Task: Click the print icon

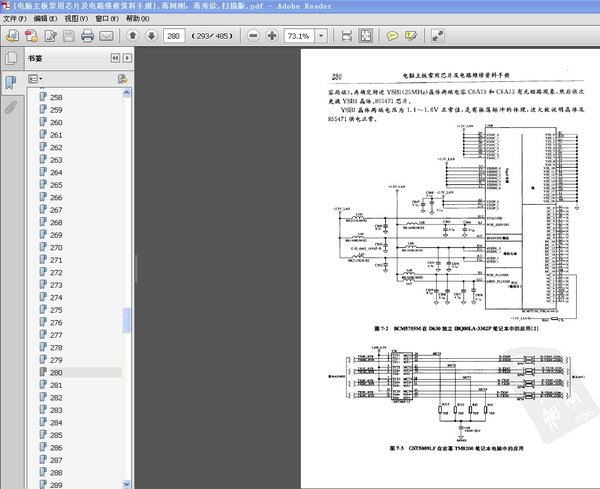Action: (87, 36)
